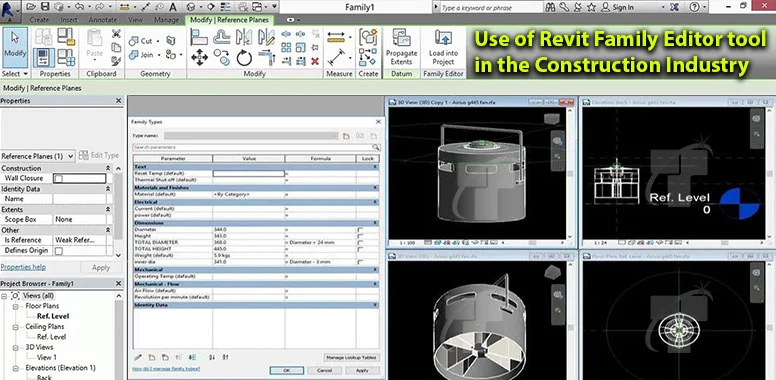Click the Reset Temp value cell
776x380 pixels.
tap(248, 174)
